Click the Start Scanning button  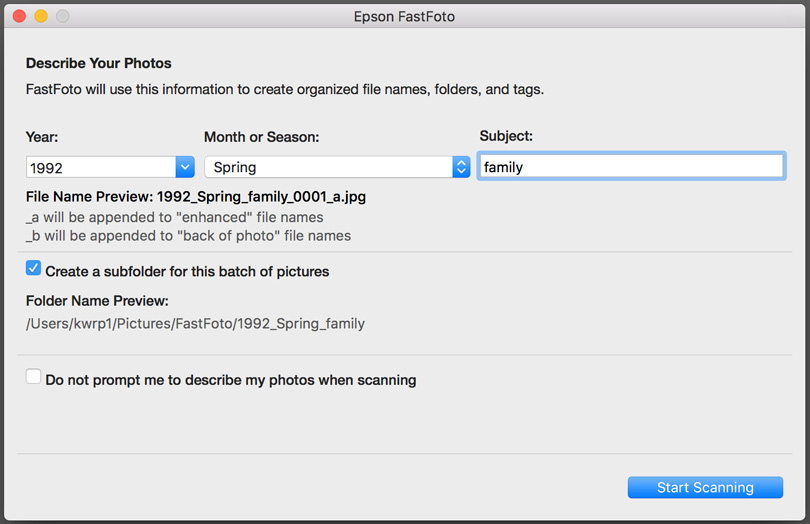tap(705, 487)
